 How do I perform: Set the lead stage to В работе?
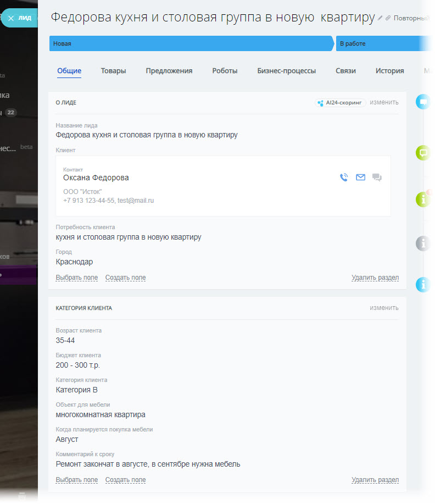(384, 43)
